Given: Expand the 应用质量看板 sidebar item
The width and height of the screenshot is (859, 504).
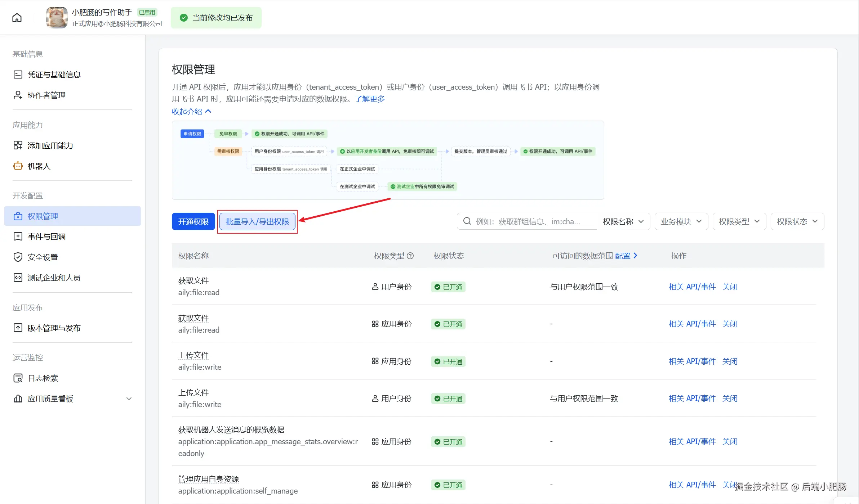Looking at the screenshot, I should (129, 399).
